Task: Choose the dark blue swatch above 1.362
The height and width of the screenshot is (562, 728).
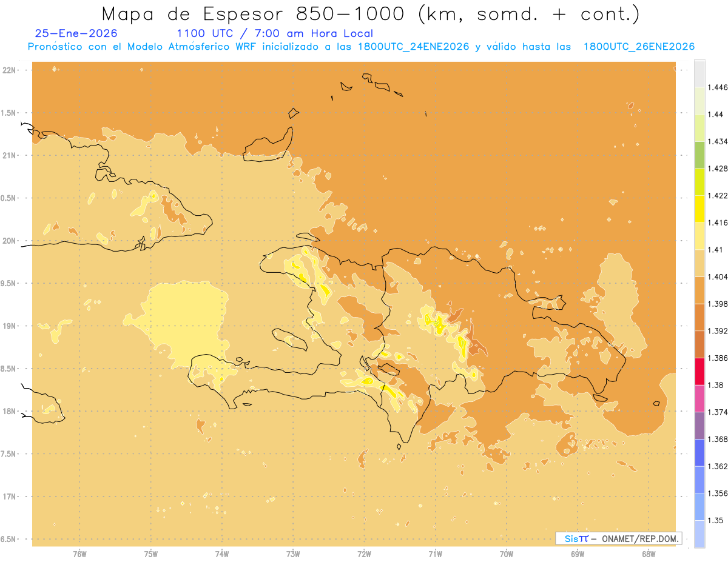Action: coord(699,452)
